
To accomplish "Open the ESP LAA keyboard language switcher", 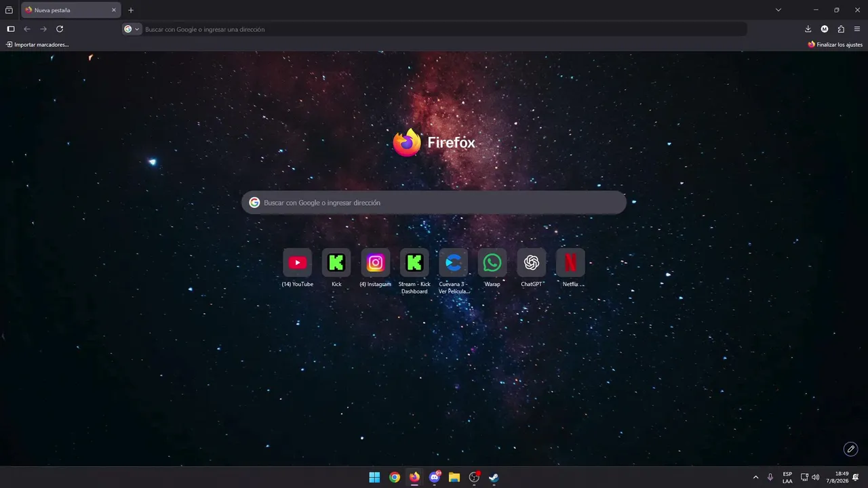I will [787, 477].
